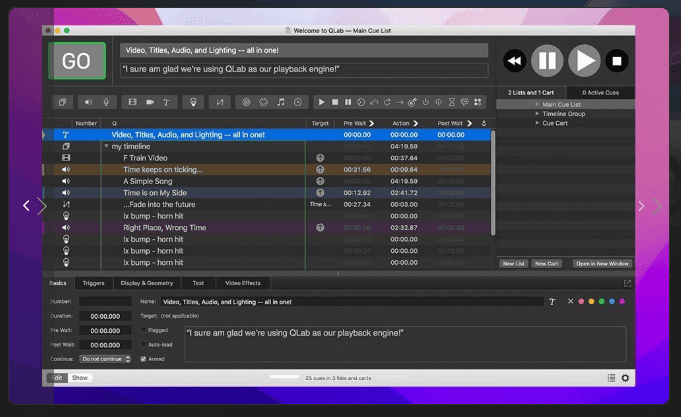Add a Memo cue via speech bubble icon
Image resolution: width=681 pixels, height=417 pixels.
coord(465,102)
